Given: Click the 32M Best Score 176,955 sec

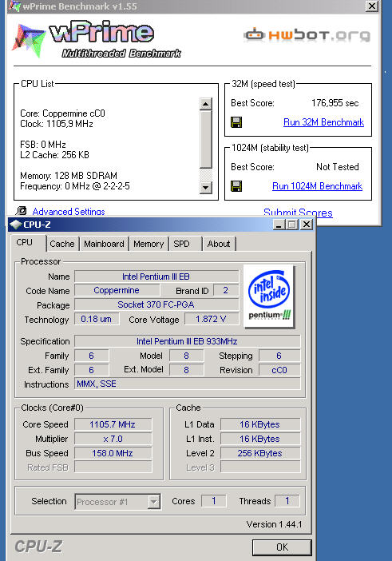Looking at the screenshot, I should (335, 103).
